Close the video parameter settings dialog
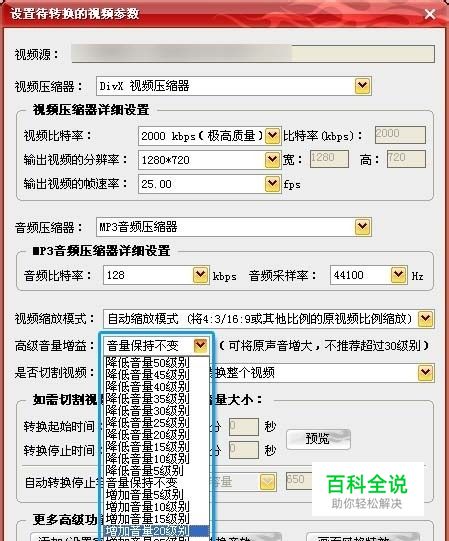Image resolution: width=449 pixels, height=541 pixels. 430,14
